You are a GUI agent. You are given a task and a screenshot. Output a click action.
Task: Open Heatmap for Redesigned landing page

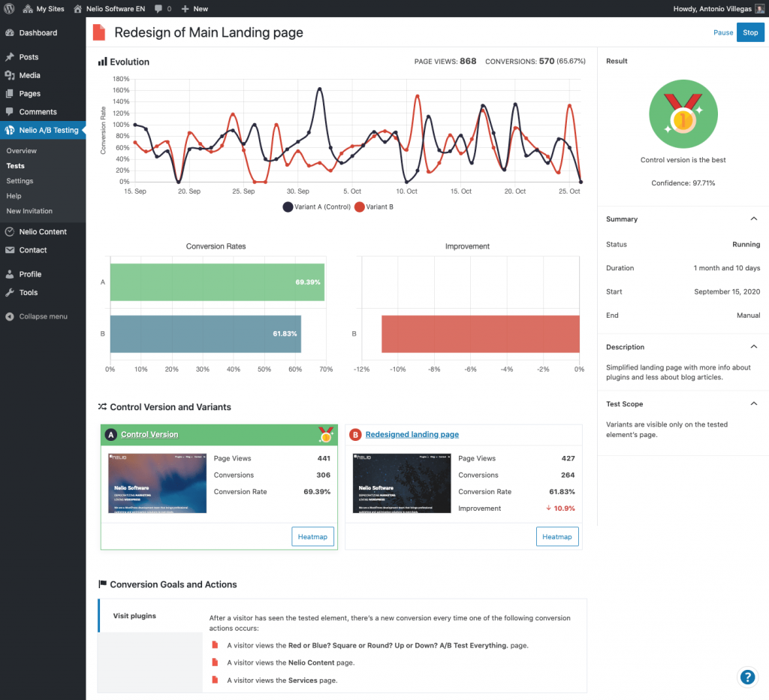coord(557,537)
